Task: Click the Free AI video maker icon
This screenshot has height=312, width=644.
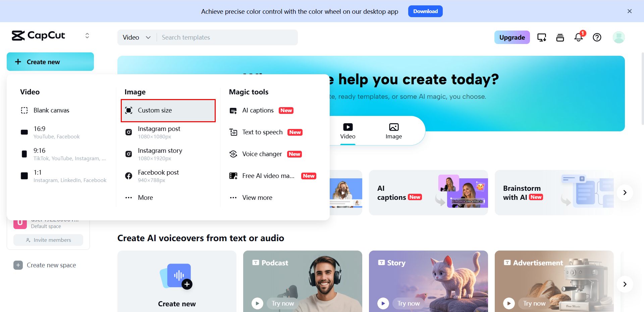Action: [233, 176]
